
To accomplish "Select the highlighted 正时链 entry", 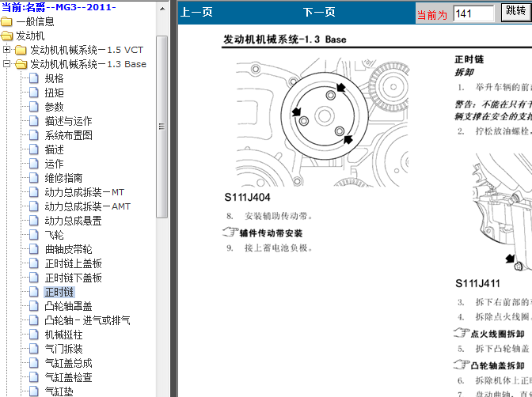I will [x=59, y=292].
